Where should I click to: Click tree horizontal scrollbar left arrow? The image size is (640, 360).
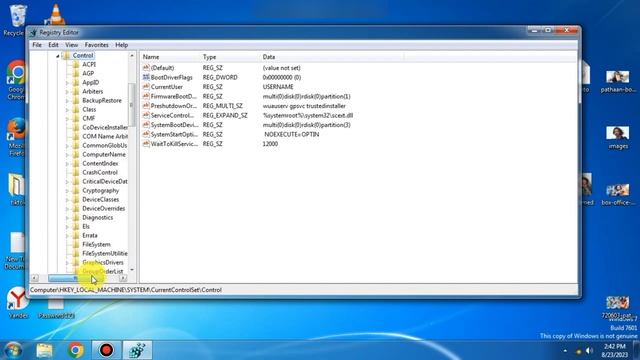pos(35,278)
